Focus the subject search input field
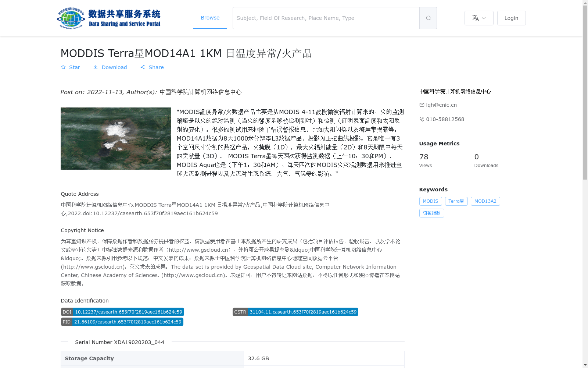This screenshot has height=368, width=588. (326, 18)
